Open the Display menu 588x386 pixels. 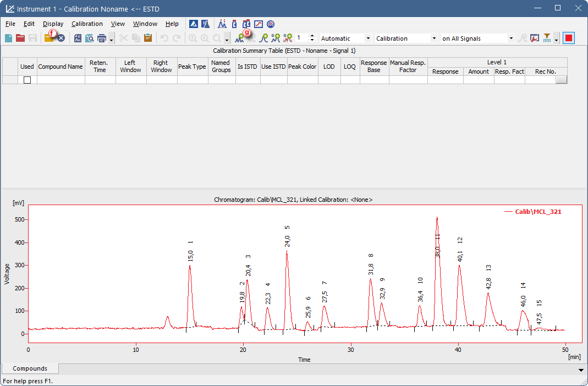click(53, 24)
